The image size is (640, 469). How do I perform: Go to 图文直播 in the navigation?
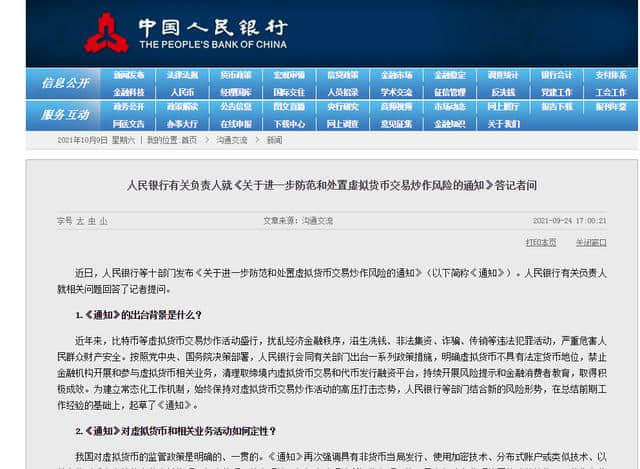pyautogui.click(x=289, y=107)
